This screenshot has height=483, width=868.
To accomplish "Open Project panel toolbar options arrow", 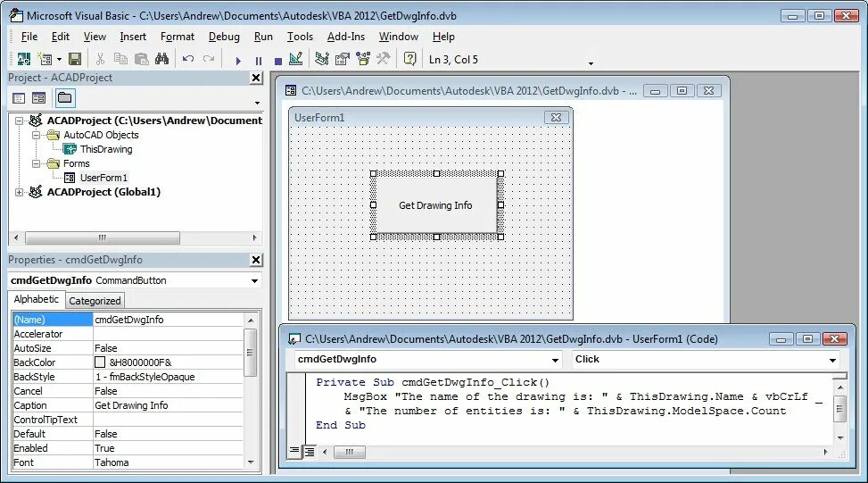I will point(257,103).
